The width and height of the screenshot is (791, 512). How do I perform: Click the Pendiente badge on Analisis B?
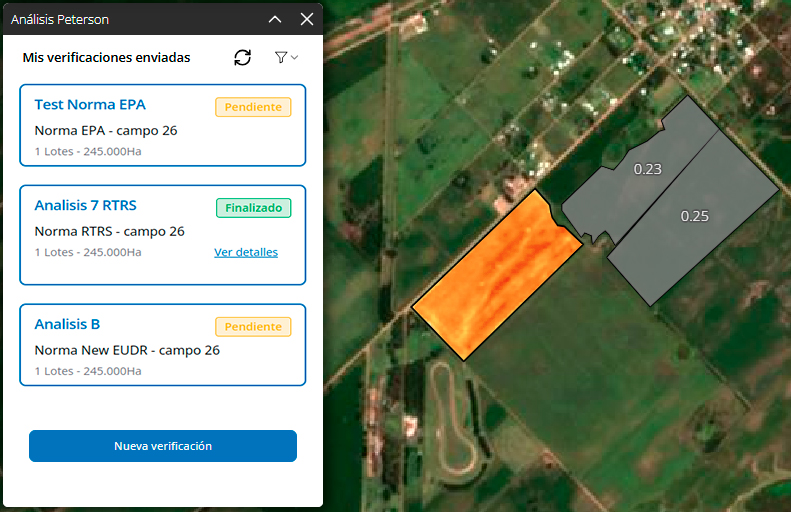coord(253,327)
